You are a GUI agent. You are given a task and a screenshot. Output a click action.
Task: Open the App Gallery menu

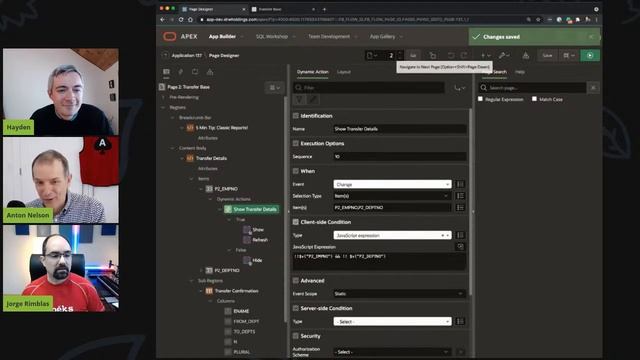coord(386,36)
